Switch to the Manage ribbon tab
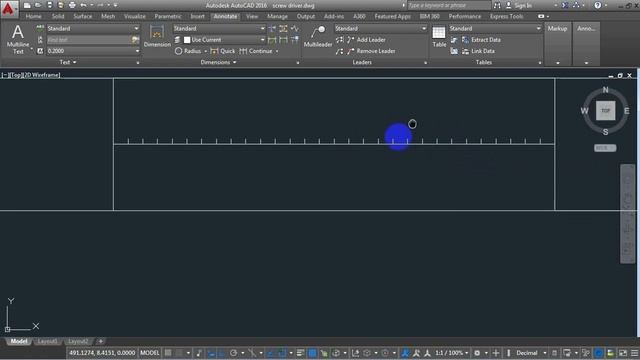 (278, 16)
